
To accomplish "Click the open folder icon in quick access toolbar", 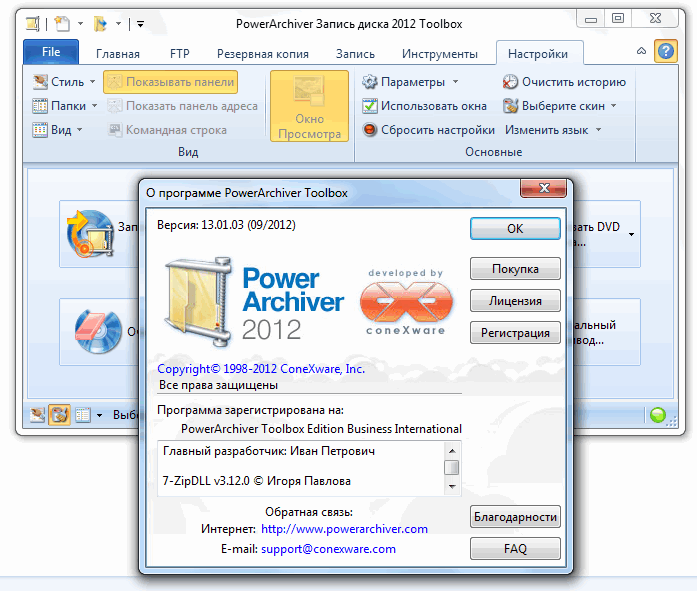I will (x=100, y=24).
